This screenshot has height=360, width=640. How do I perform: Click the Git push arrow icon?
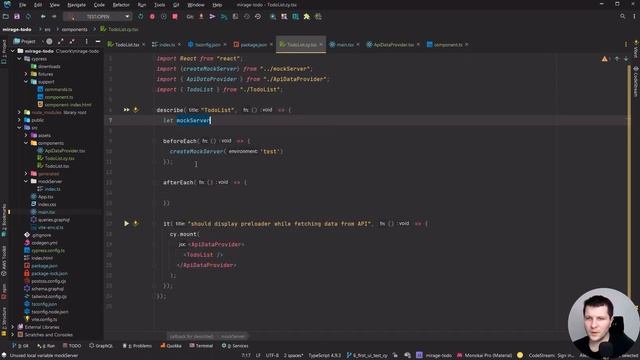(x=212, y=17)
